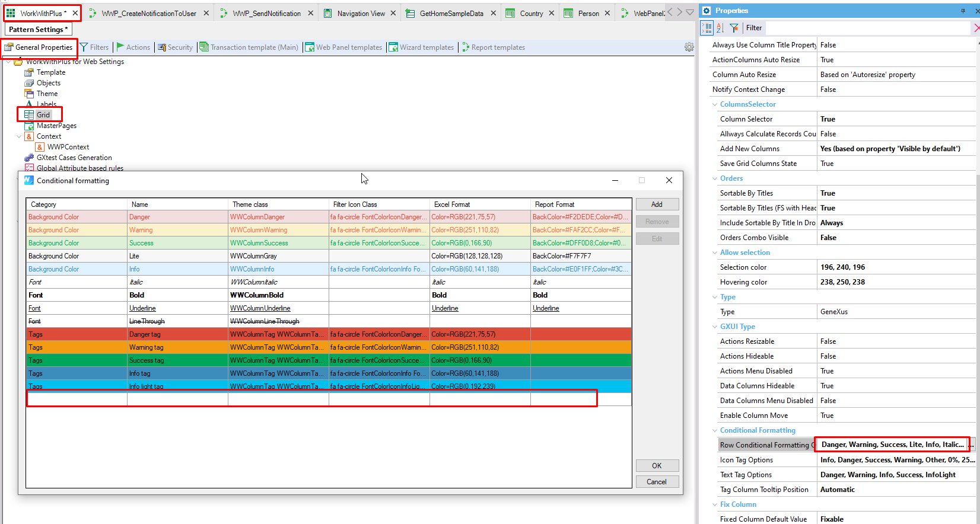
Task: Collapse the Conditional Formatting property group
Action: [714, 430]
